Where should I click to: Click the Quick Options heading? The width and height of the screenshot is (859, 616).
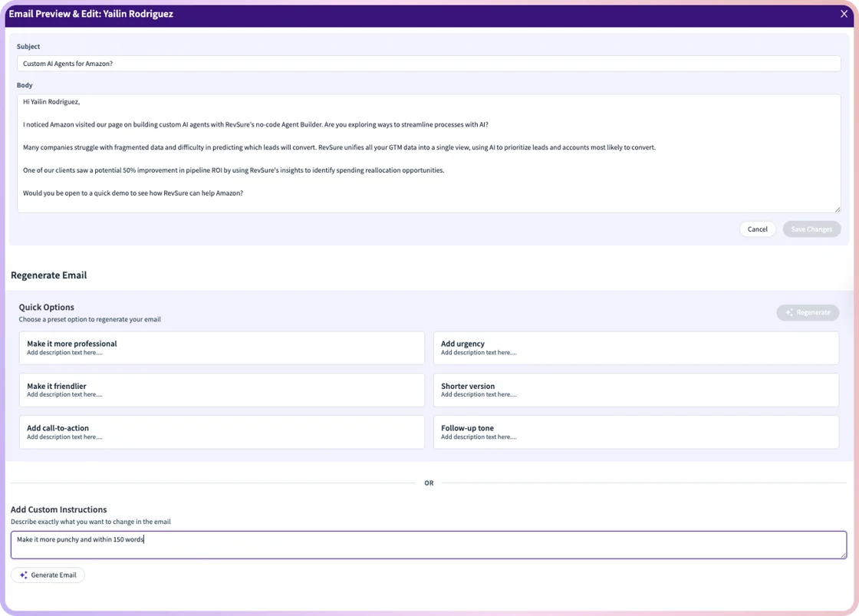(47, 308)
